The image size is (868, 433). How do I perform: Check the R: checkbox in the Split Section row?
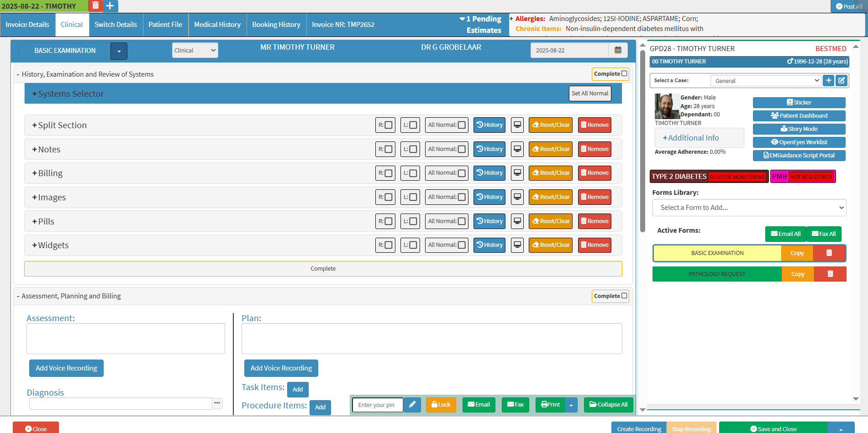[x=389, y=125]
